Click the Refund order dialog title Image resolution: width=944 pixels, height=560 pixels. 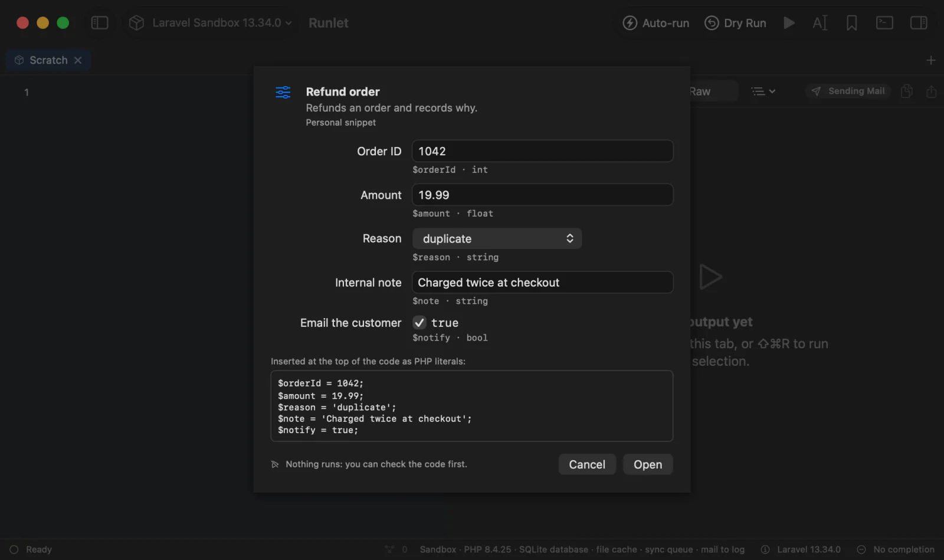343,92
